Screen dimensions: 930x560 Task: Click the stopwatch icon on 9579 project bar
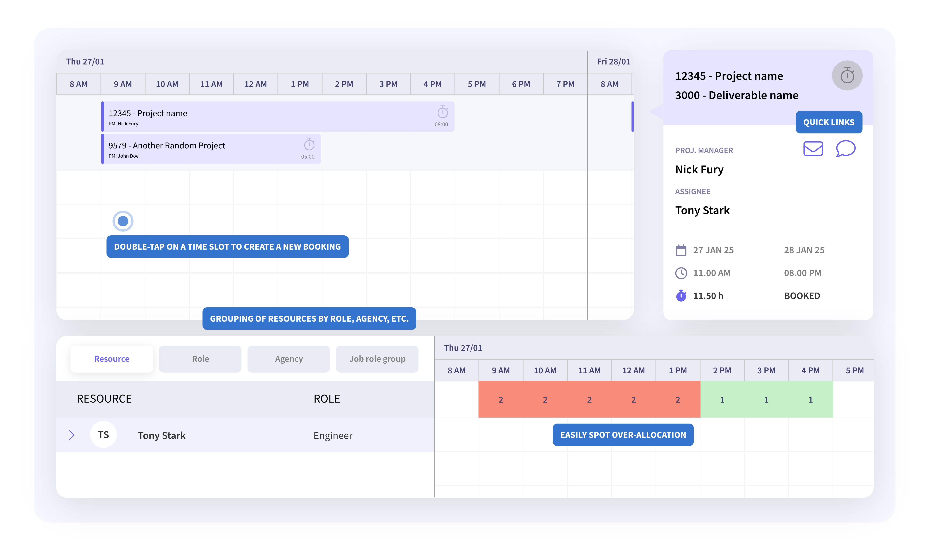point(309,144)
